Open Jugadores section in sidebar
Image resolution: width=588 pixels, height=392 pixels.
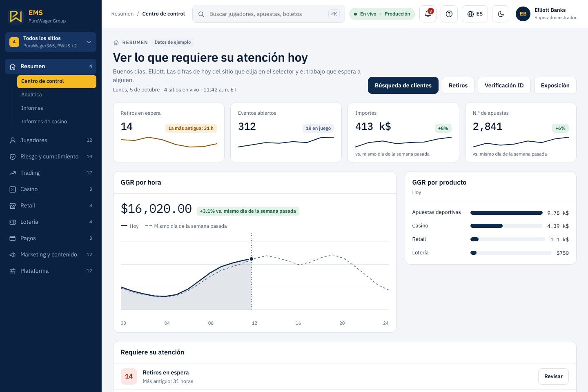(51, 140)
